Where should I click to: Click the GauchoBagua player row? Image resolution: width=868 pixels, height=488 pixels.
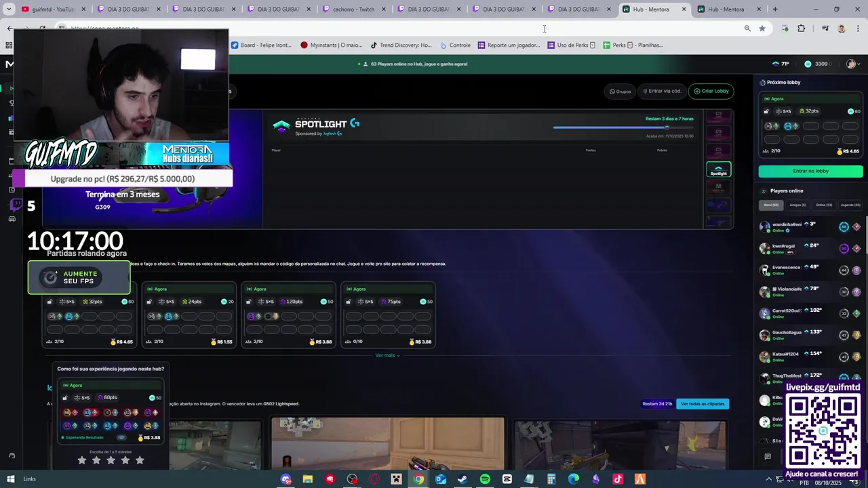(810, 335)
